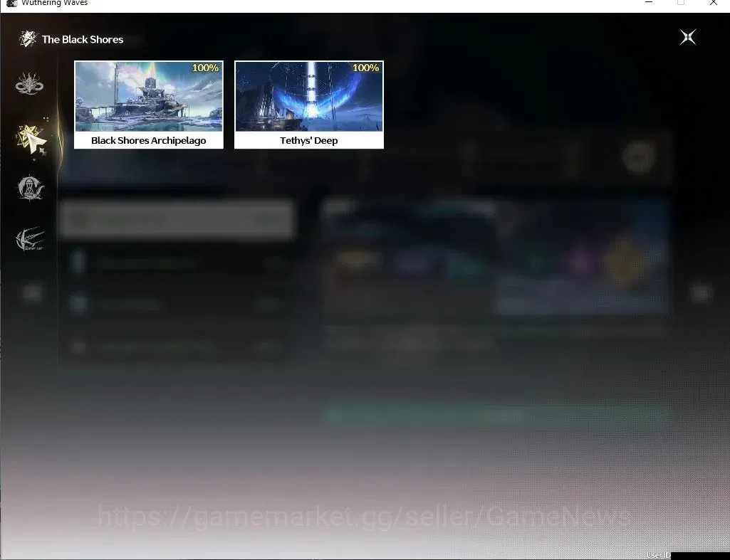Click The Black Shores title text
This screenshot has width=730, height=560.
(x=83, y=40)
